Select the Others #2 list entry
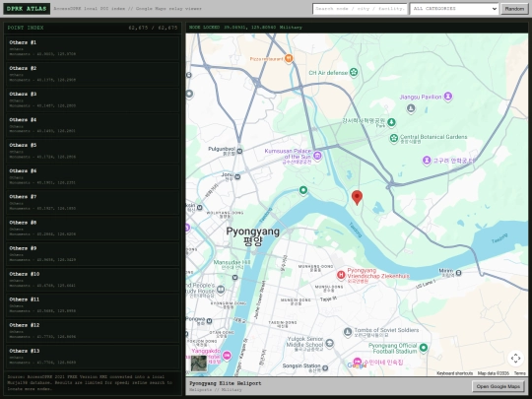 93,74
